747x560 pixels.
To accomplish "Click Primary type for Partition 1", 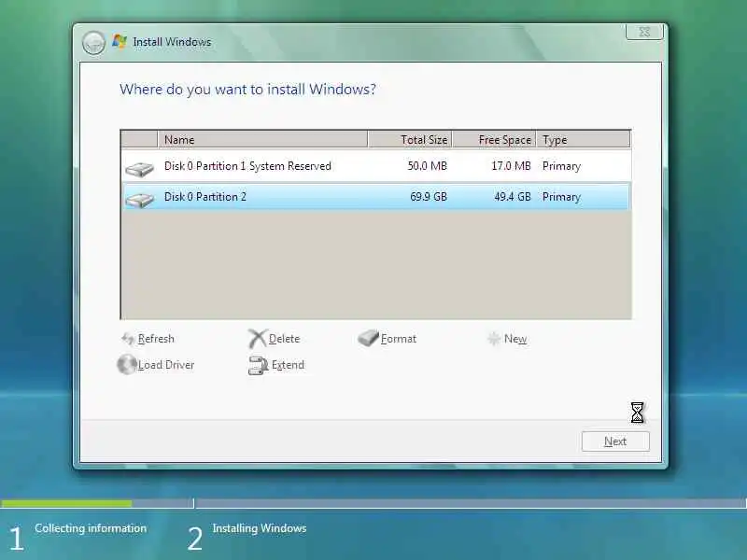I will point(562,166).
